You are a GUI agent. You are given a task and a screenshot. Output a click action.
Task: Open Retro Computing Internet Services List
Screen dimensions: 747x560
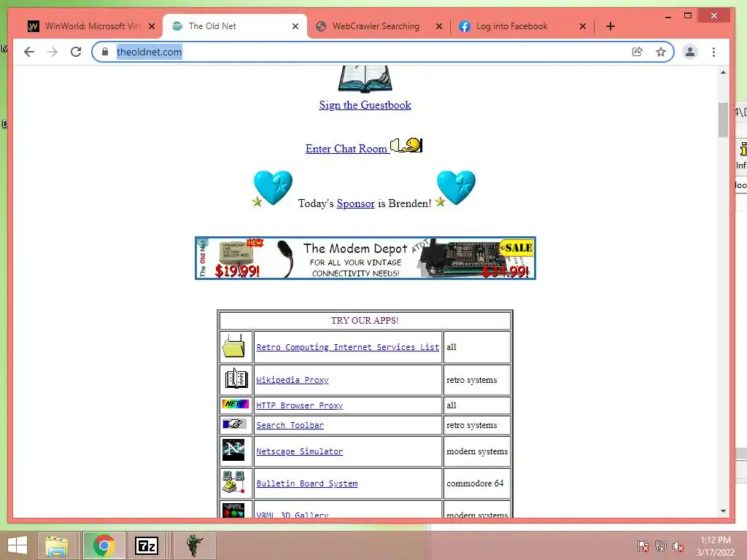click(x=348, y=347)
